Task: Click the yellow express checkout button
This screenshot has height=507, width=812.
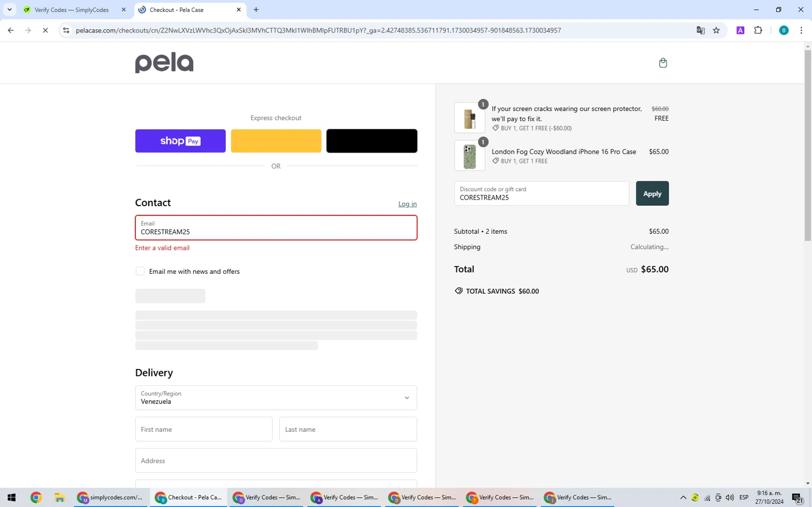Action: pos(276,141)
